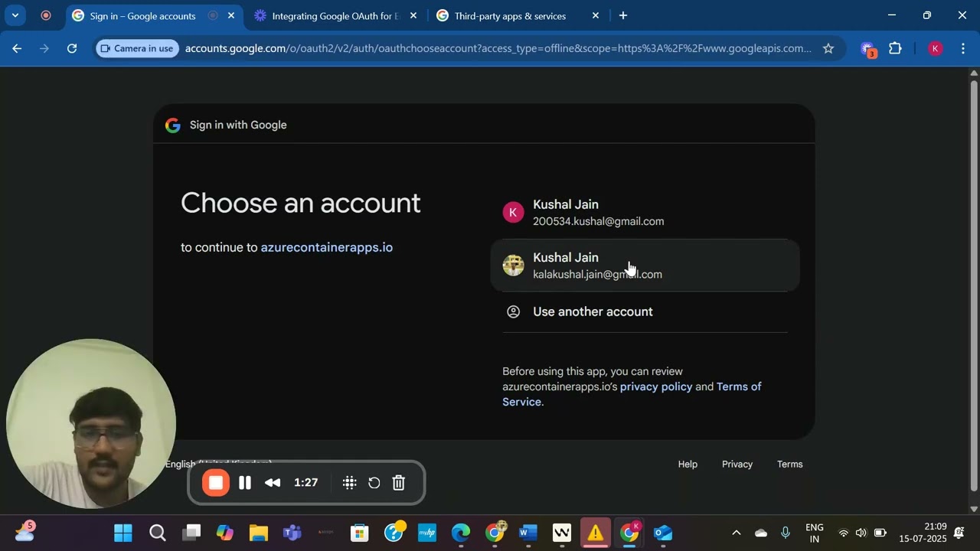Open Microsoft Word from taskbar
This screenshot has width=980, height=551.
click(528, 533)
